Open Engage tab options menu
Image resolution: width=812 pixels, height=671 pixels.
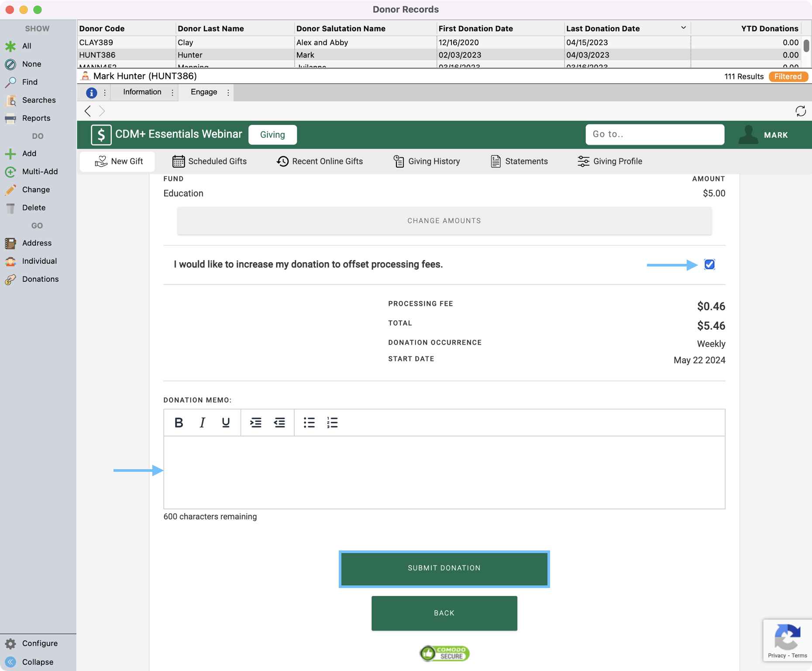tap(228, 92)
